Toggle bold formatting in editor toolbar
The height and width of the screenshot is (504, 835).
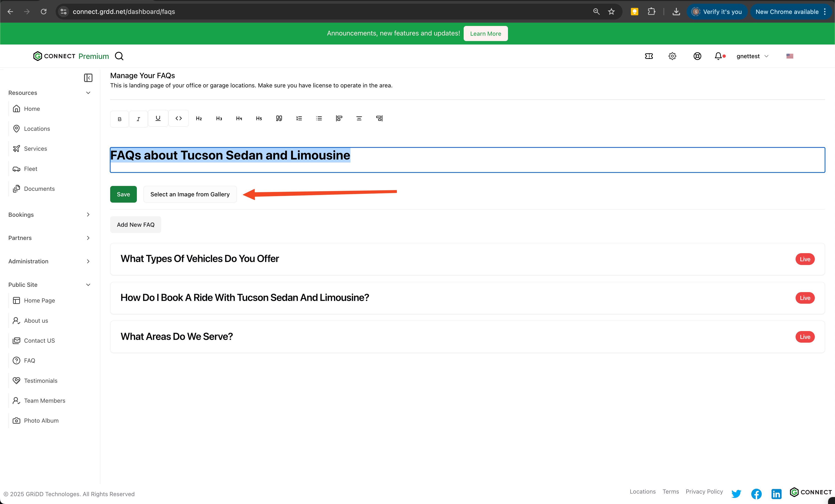(119, 119)
